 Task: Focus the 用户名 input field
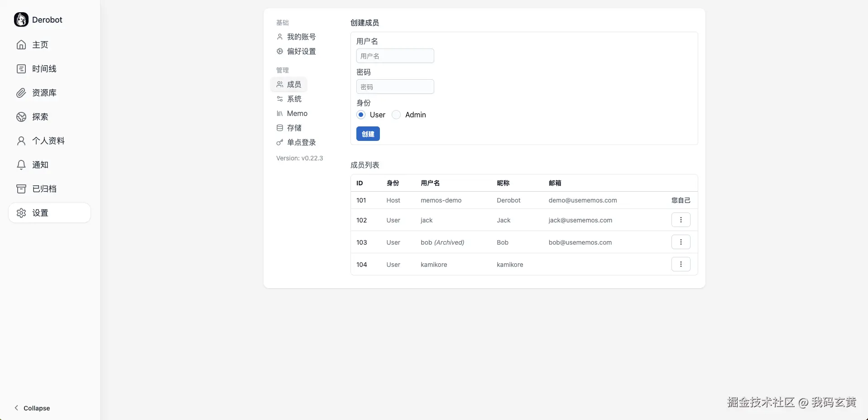pyautogui.click(x=395, y=56)
